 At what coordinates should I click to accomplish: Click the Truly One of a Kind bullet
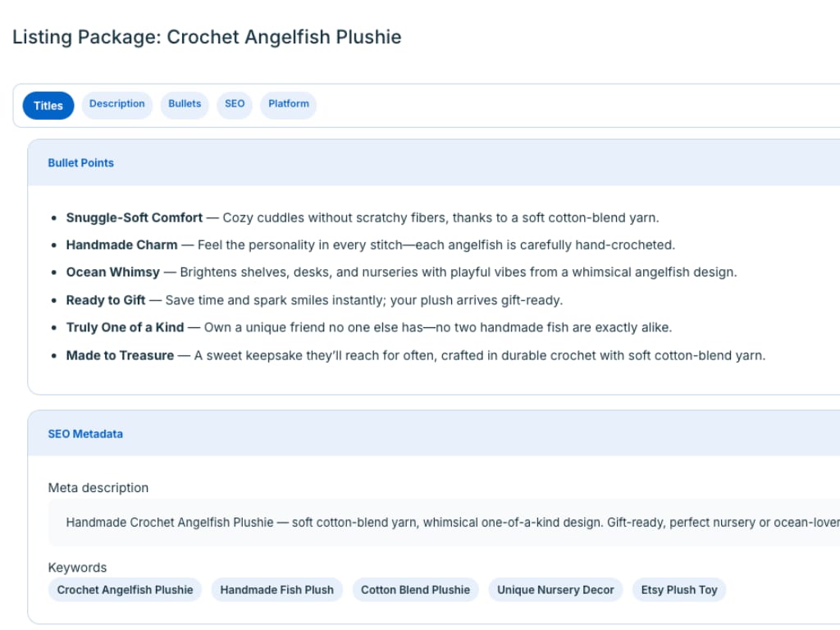(x=368, y=327)
